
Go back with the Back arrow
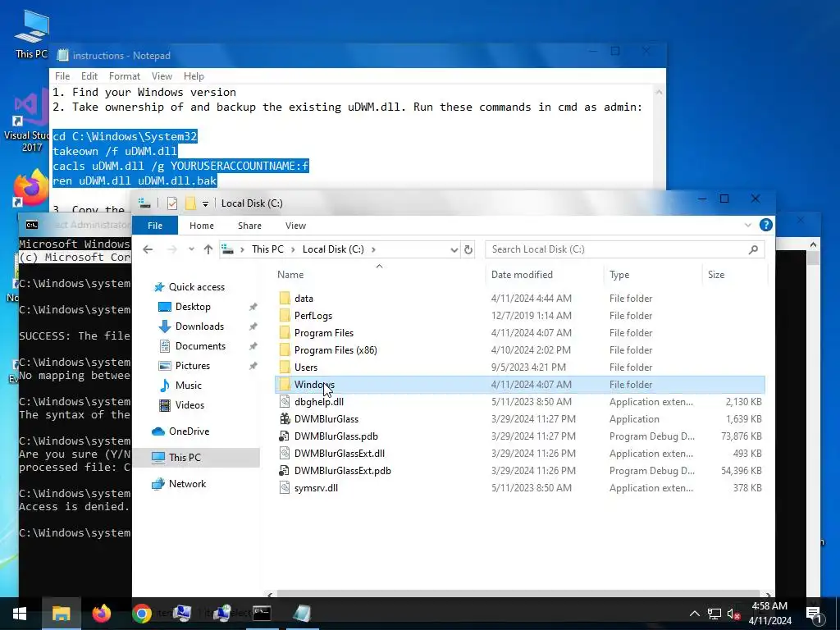pos(148,249)
